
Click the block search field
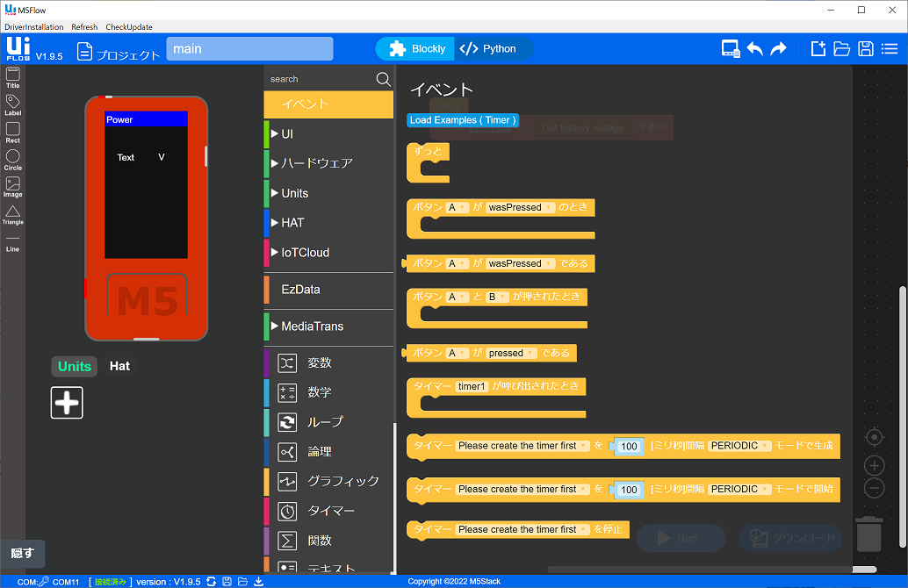pyautogui.click(x=321, y=79)
